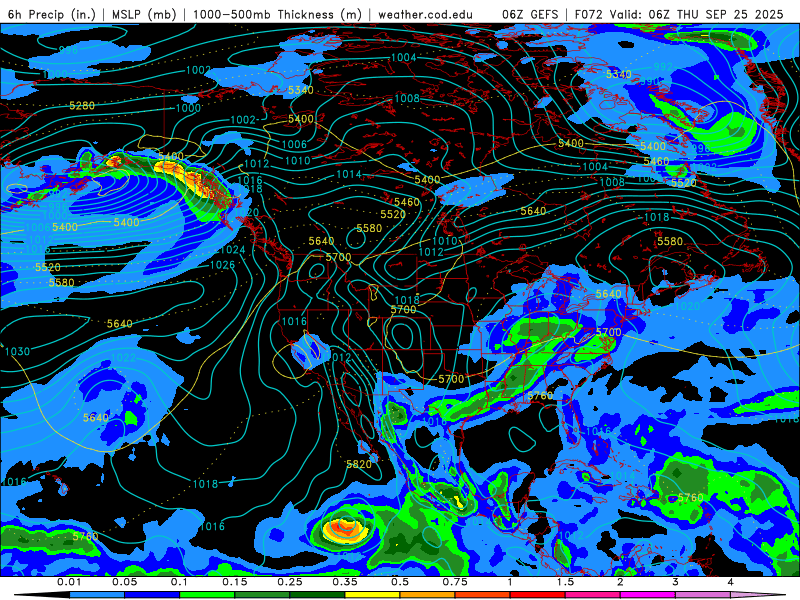Pick the light blue 0.01 precipitation swatch
The image size is (800, 600).
point(97,595)
